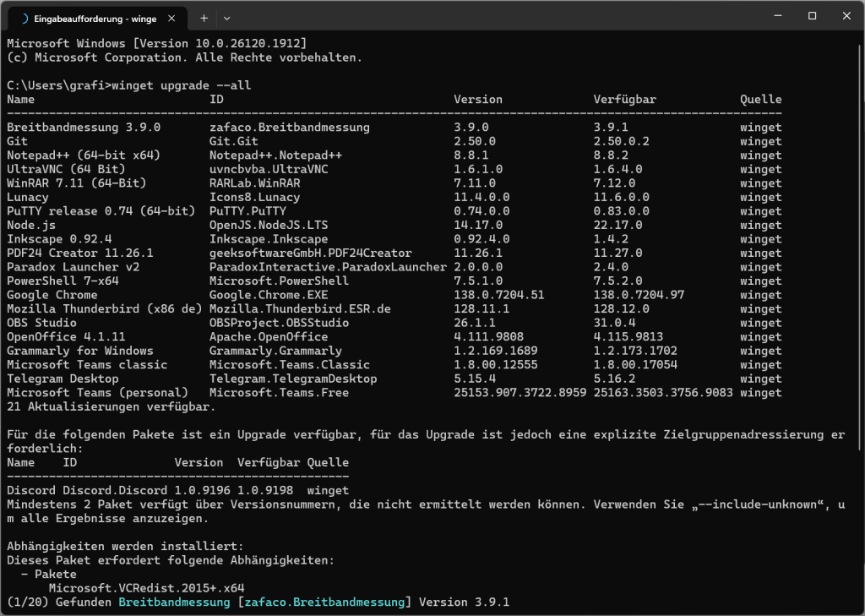The width and height of the screenshot is (865, 616).
Task: Click the 'Verfügbar' header in the top table
Action: tap(624, 100)
